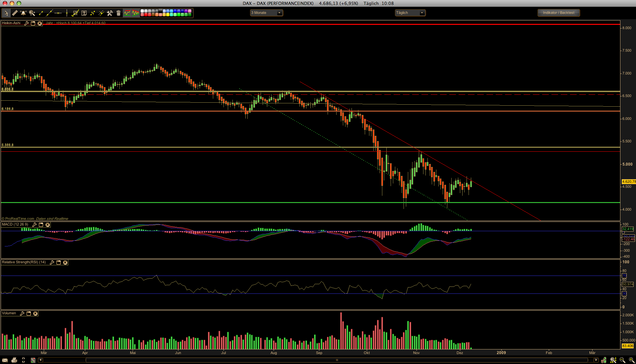Click the list/template icon in bottom bar
Image resolution: width=636 pixels, height=364 pixels.
[33, 360]
